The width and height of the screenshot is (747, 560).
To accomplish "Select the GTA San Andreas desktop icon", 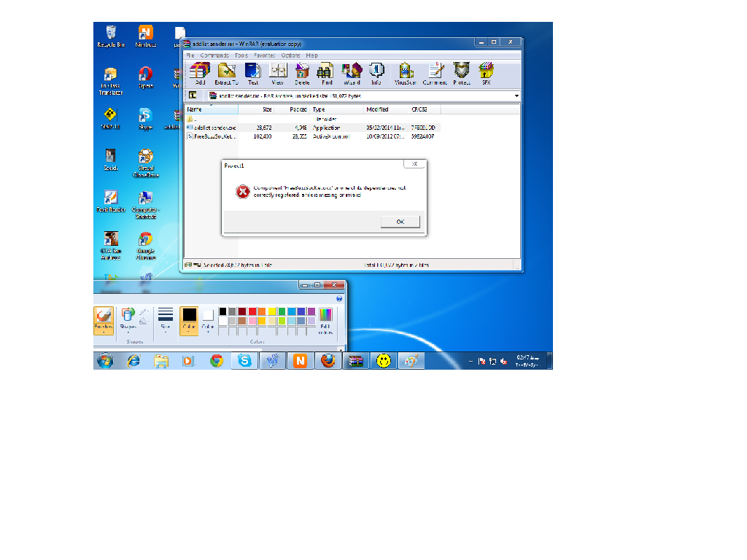I will click(x=111, y=246).
